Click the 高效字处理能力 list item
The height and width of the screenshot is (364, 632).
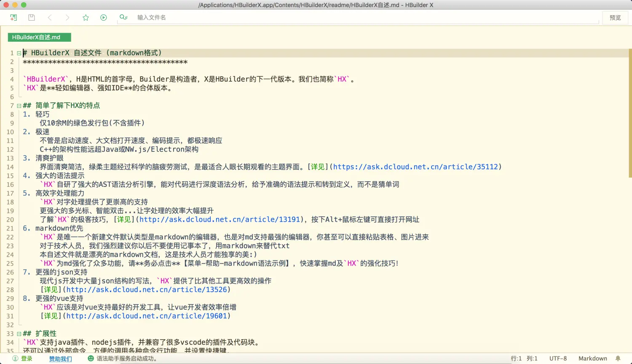point(60,194)
